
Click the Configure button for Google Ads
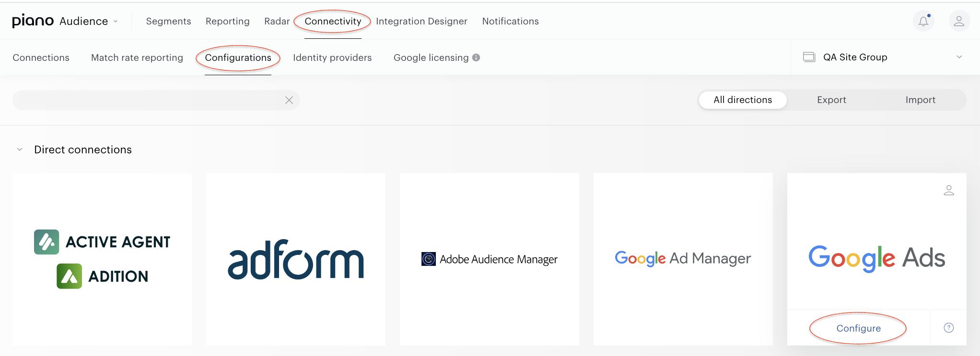pos(858,328)
